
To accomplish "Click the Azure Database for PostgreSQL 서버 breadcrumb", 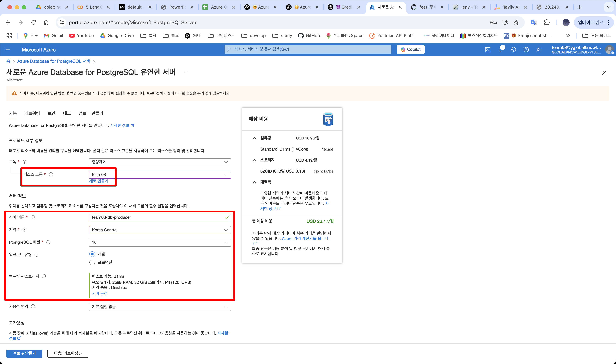I will pos(54,61).
